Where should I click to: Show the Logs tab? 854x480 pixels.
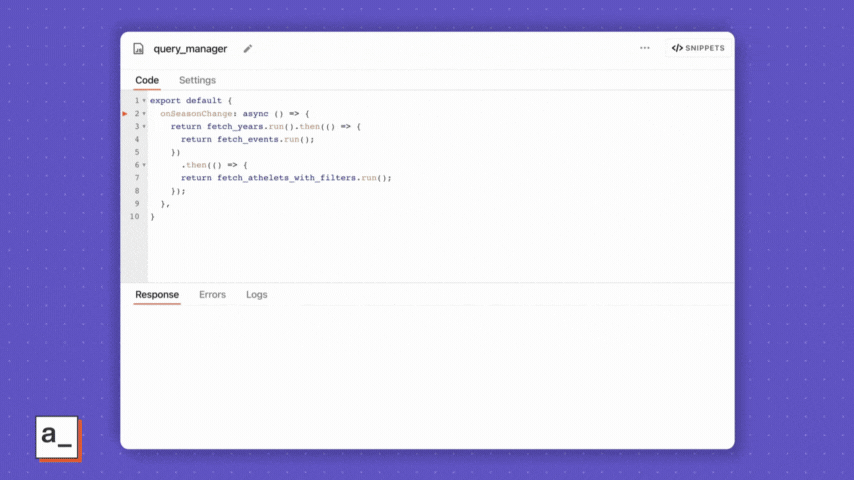pos(256,294)
